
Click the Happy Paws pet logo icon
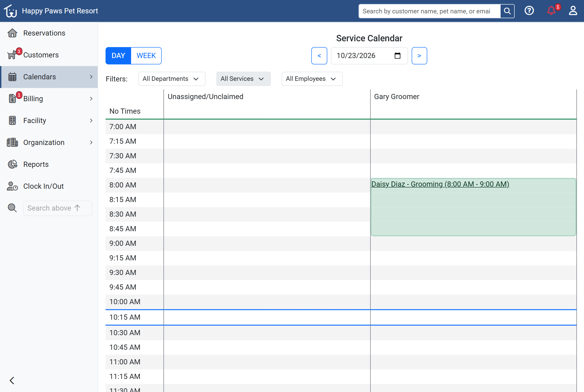pyautogui.click(x=10, y=11)
